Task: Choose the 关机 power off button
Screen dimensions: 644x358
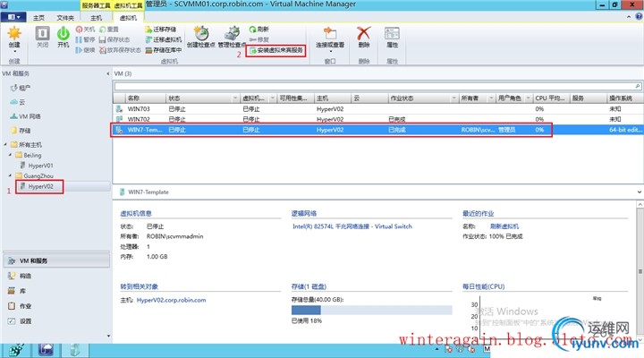Action: [85, 30]
